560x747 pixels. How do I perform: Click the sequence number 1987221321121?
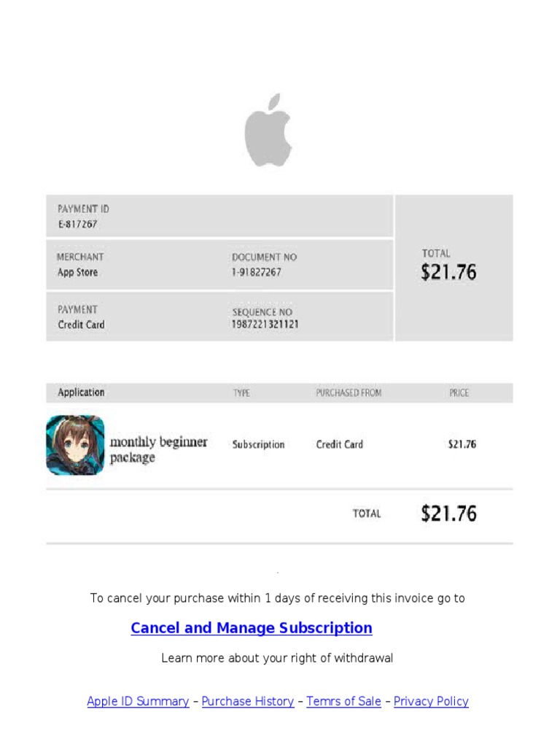point(265,325)
